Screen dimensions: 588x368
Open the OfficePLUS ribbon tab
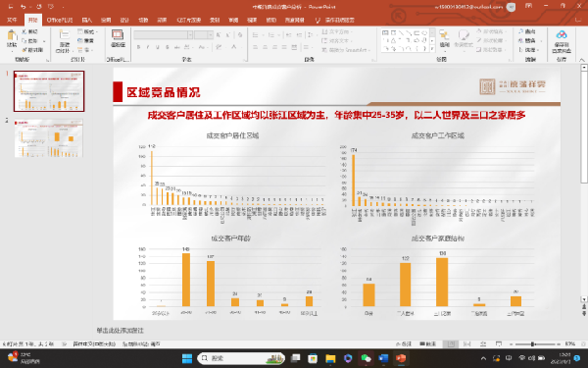click(x=59, y=20)
